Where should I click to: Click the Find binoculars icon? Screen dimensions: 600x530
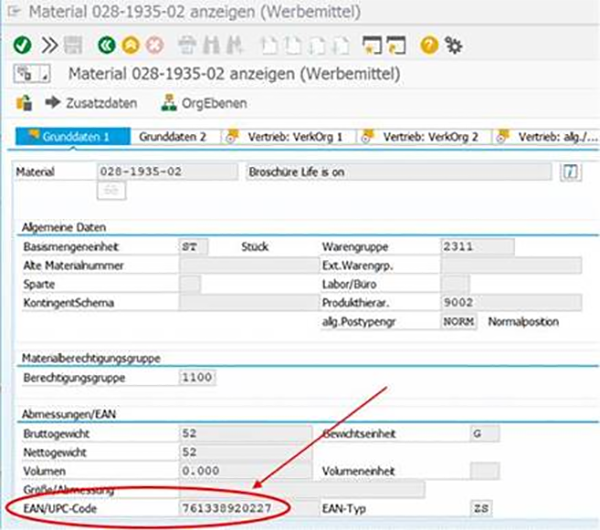click(x=211, y=45)
